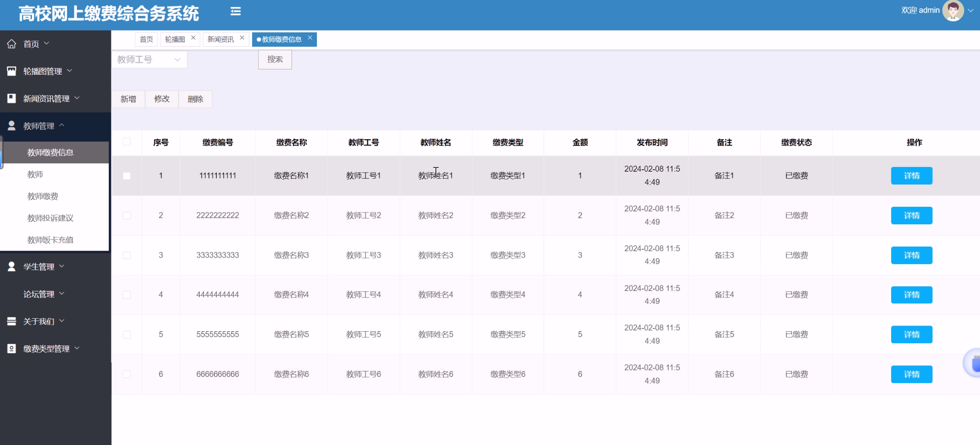Close the 新闻资讯 tab
The image size is (980, 445).
click(x=242, y=37)
